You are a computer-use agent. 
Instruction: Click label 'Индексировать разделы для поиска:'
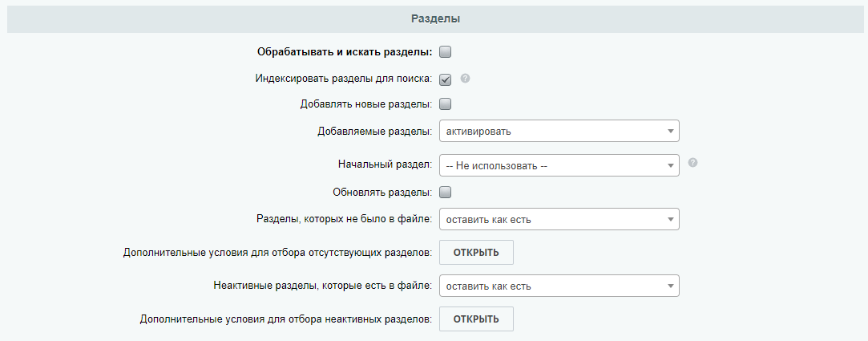[x=344, y=79]
